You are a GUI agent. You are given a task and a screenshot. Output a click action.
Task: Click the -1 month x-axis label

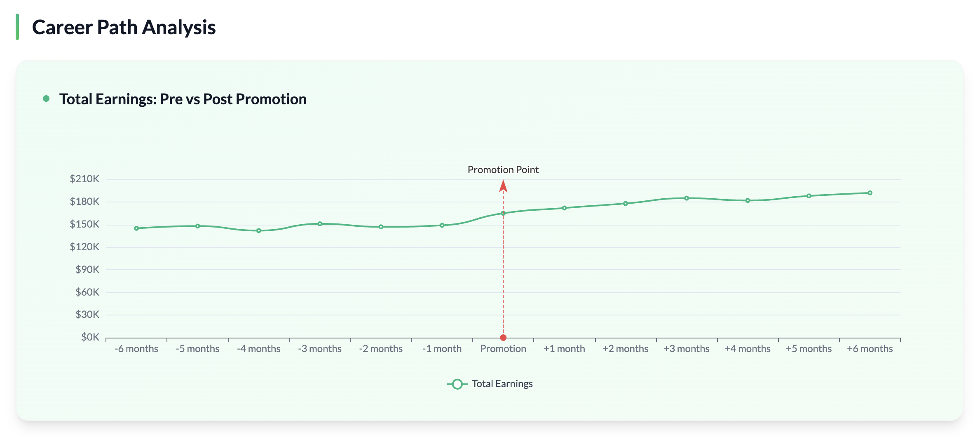(x=442, y=349)
